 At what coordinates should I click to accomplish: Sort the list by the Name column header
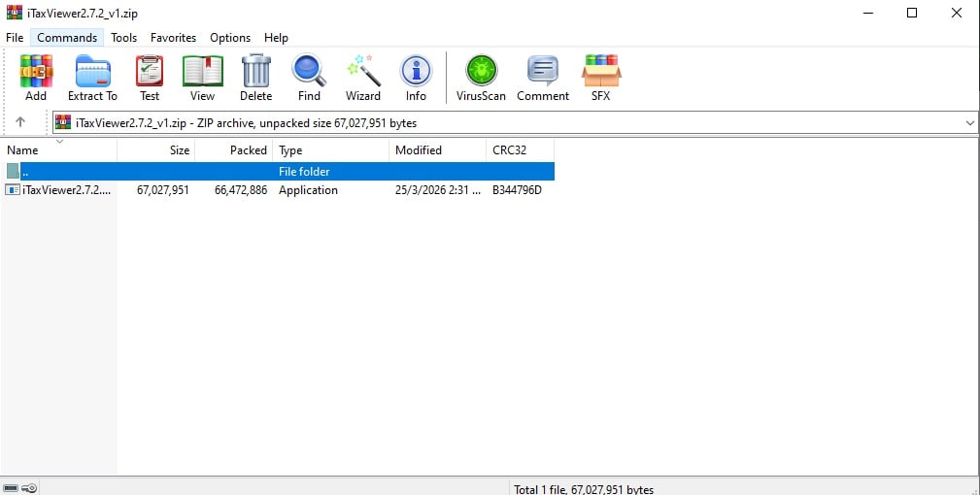58,149
